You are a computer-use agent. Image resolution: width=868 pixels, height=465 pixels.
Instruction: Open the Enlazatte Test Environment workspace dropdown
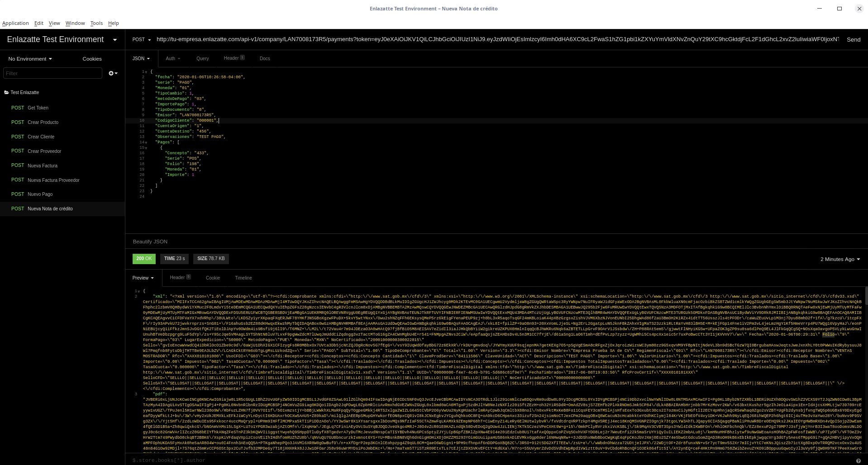[x=114, y=40]
